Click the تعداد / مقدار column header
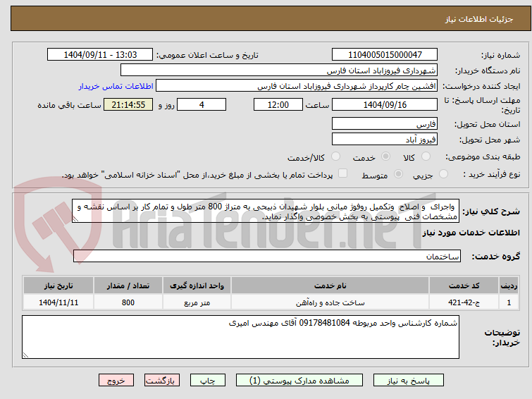This screenshot has height=399, width=532. click(x=128, y=286)
